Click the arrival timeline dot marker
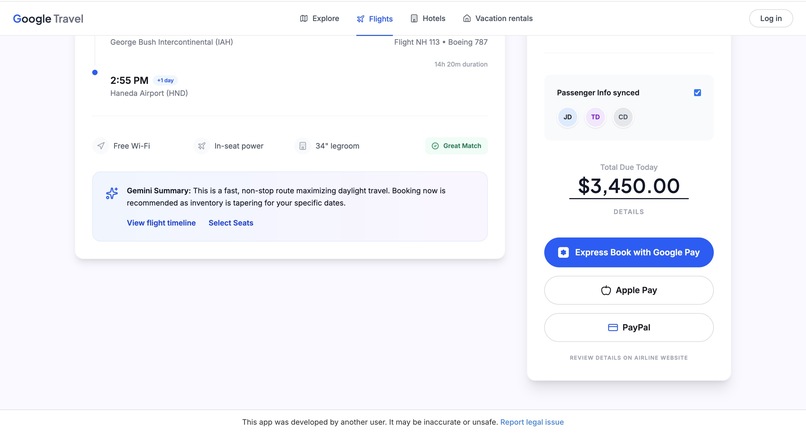Viewport: 806px width, 434px height. point(95,73)
